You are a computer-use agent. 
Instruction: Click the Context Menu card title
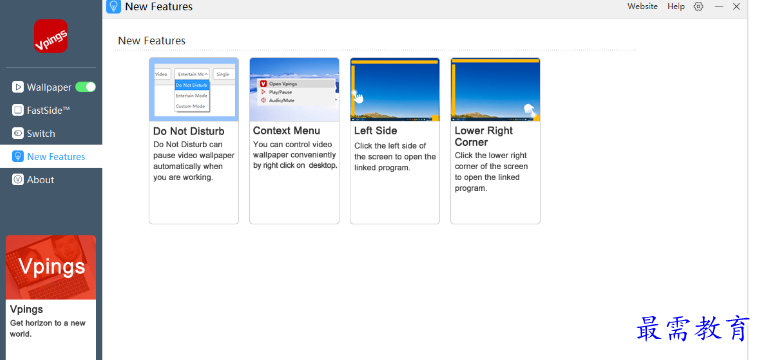point(287,130)
